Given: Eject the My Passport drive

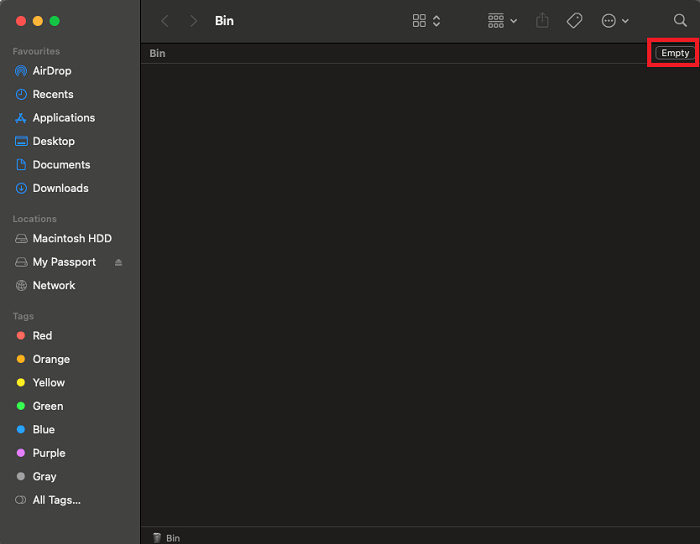Looking at the screenshot, I should 119,262.
